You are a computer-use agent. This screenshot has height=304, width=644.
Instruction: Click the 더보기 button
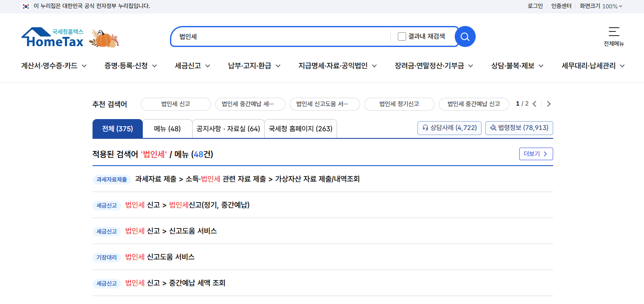[x=536, y=154]
